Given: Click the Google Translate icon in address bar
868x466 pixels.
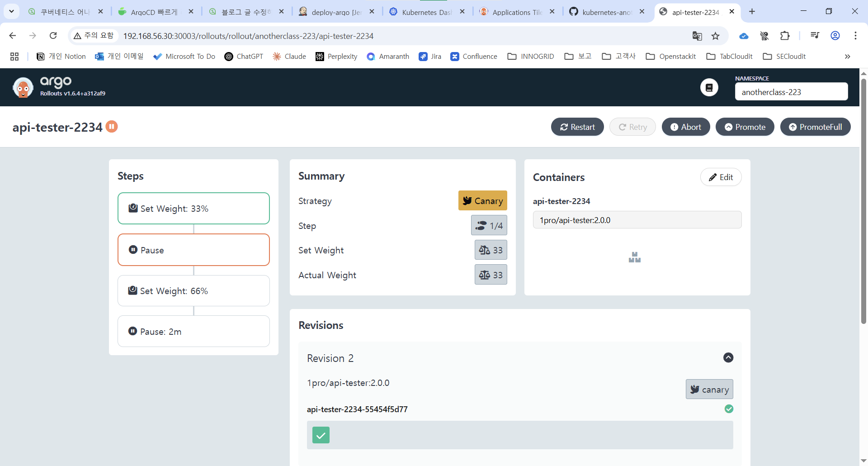Looking at the screenshot, I should pyautogui.click(x=697, y=36).
